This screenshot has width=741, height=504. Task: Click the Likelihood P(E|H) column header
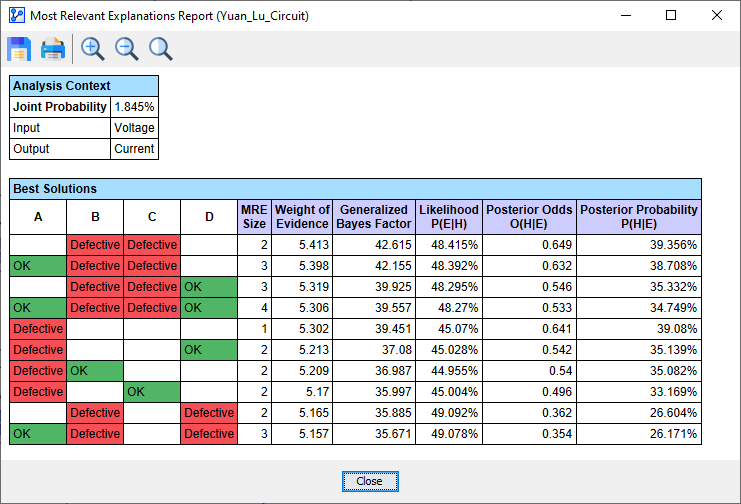448,216
